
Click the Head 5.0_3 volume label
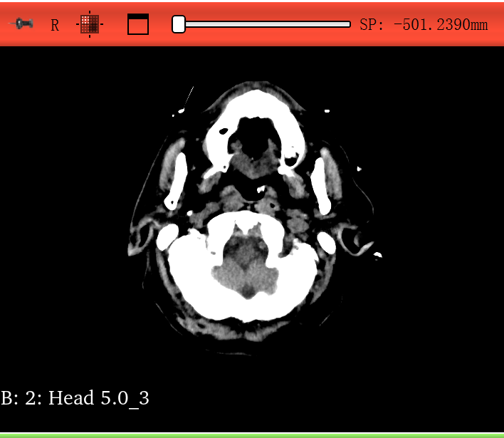pos(75,397)
